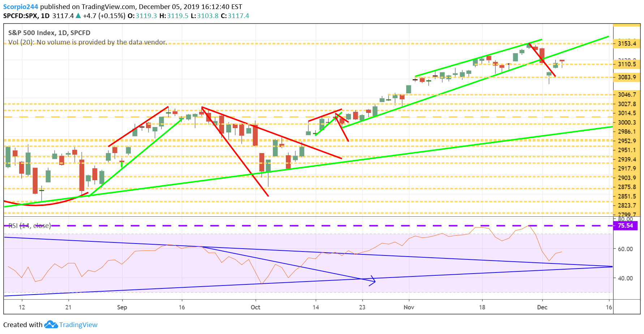Click the purple 75.54 RSI value label
644x334 pixels.
(626, 225)
